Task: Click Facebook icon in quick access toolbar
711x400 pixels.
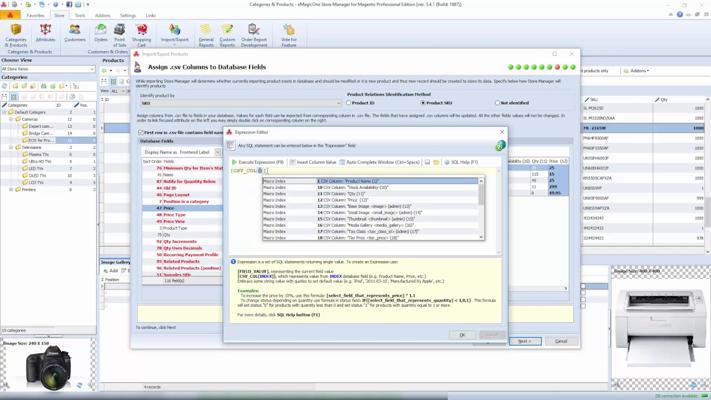Action: tap(69, 4)
